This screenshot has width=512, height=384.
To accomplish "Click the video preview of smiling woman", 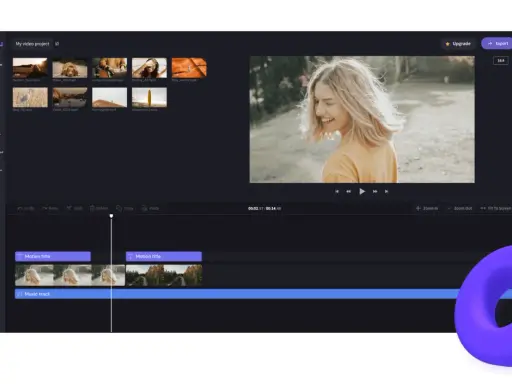I will (x=362, y=119).
